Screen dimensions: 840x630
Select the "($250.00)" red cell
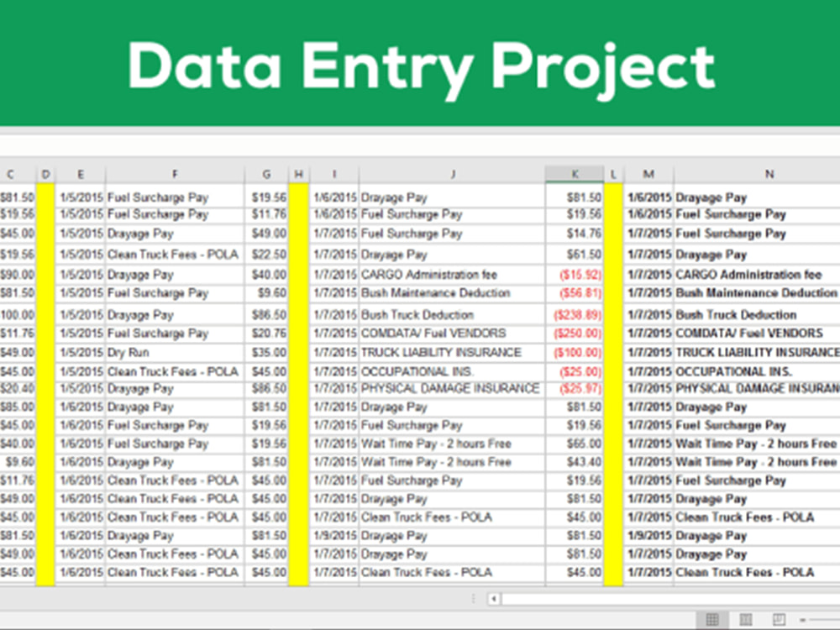575,333
